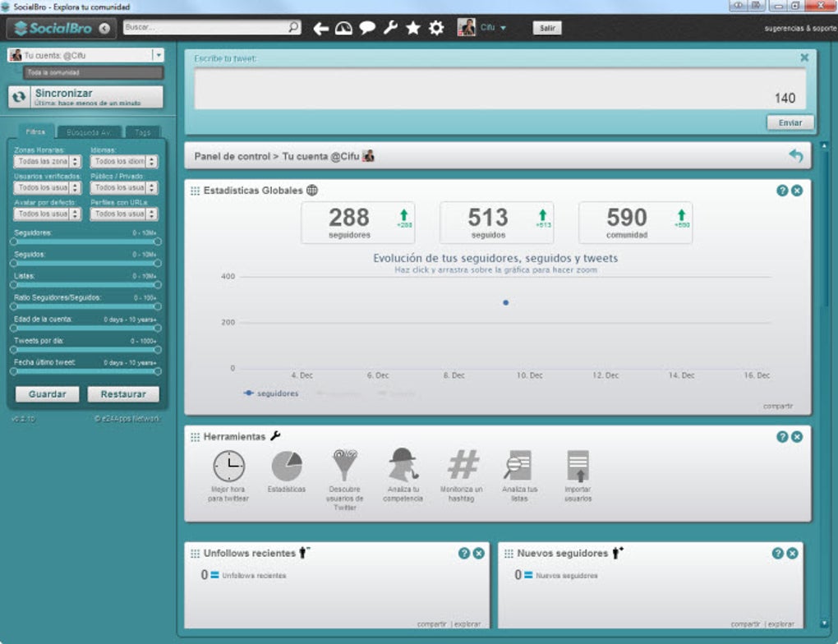
Task: Click the Edad de la cuenta slider right handle
Action: 158,328
